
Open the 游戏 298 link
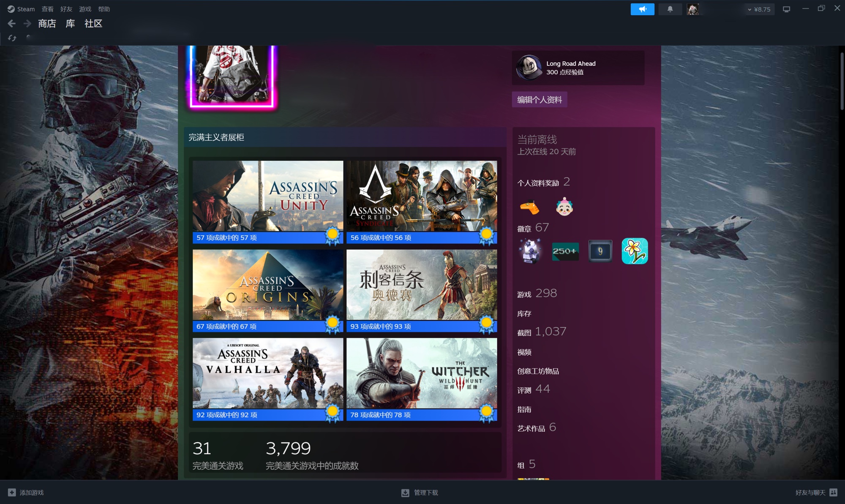[x=537, y=293]
